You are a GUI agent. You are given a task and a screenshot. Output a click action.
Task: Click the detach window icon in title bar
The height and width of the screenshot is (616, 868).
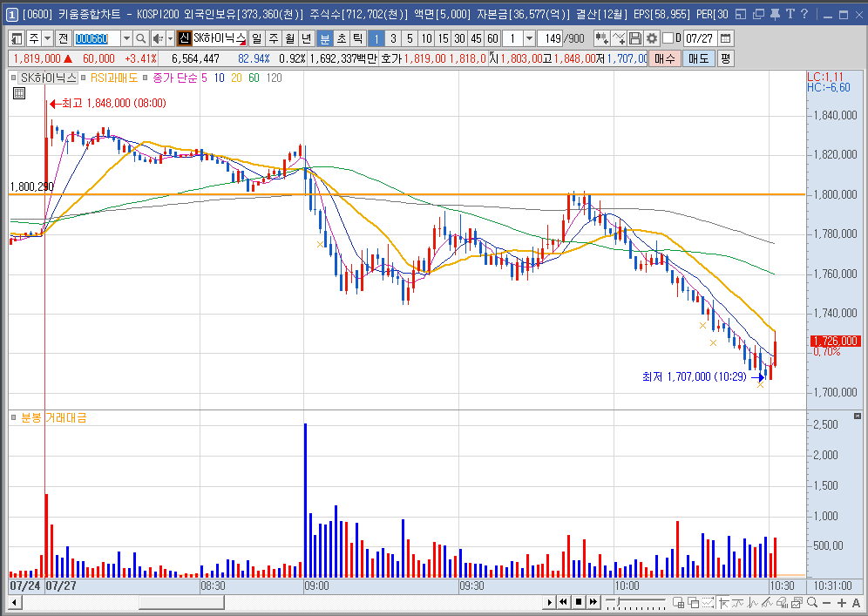tap(742, 14)
